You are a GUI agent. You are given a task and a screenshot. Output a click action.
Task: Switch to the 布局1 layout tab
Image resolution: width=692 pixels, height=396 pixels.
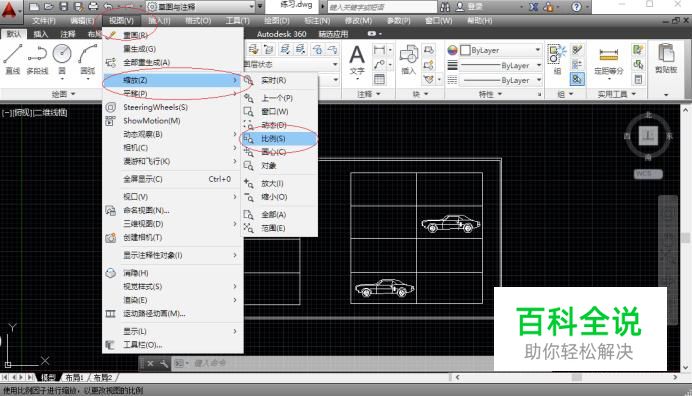[x=74, y=378]
